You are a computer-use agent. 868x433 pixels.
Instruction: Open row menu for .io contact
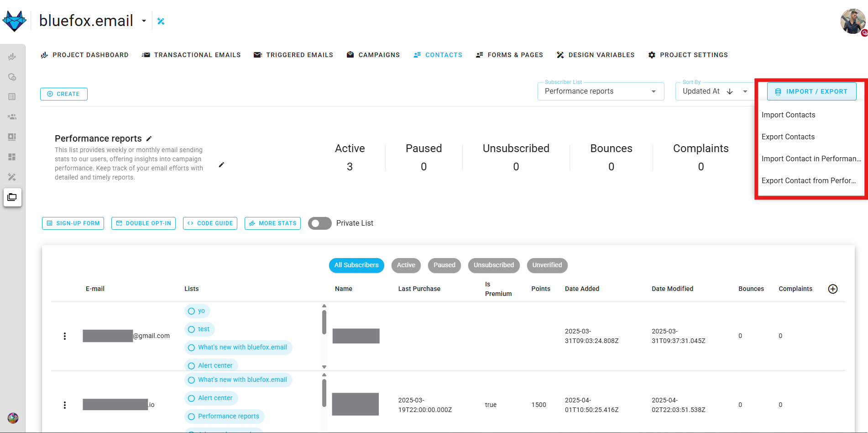65,405
